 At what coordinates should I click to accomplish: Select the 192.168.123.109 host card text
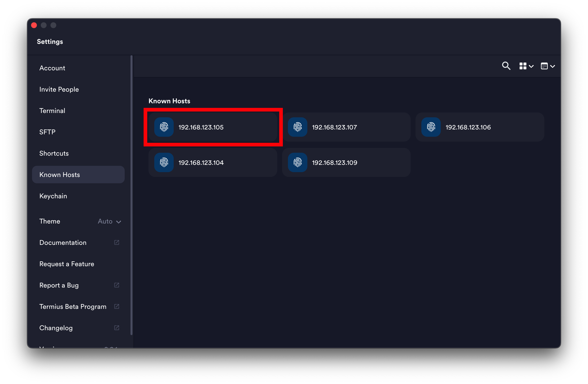pos(335,162)
